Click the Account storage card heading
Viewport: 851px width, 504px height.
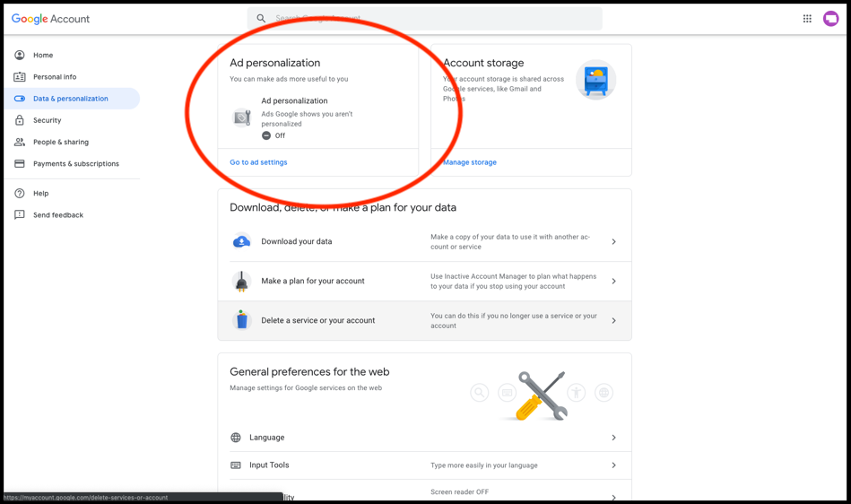pos(483,63)
